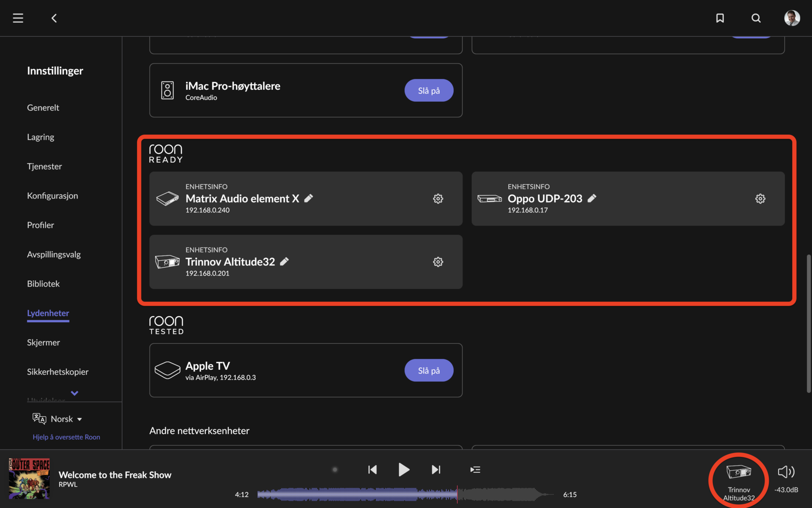Viewport: 812px width, 508px height.
Task: Click the translate language icon
Action: (39, 419)
